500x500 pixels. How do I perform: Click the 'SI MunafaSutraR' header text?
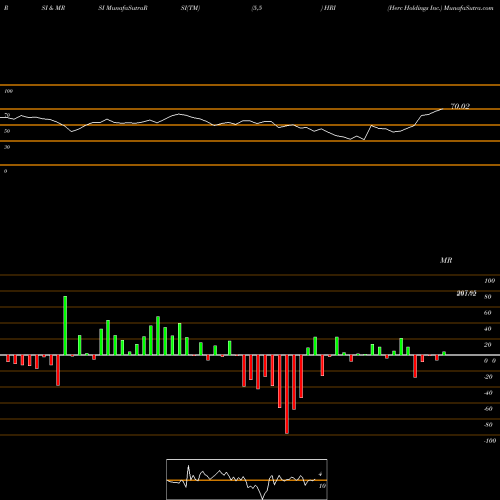click(123, 8)
